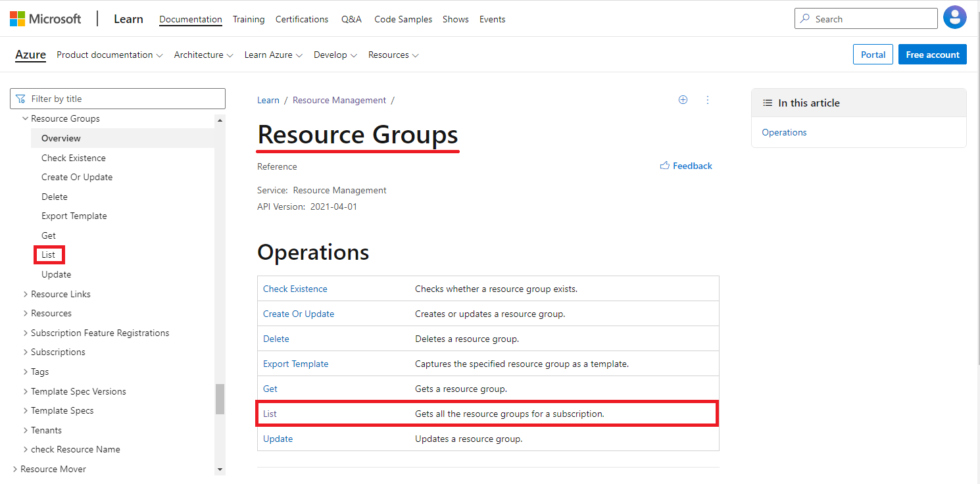980x484 pixels.
Task: Open the Code Samples menu item
Action: 403,19
